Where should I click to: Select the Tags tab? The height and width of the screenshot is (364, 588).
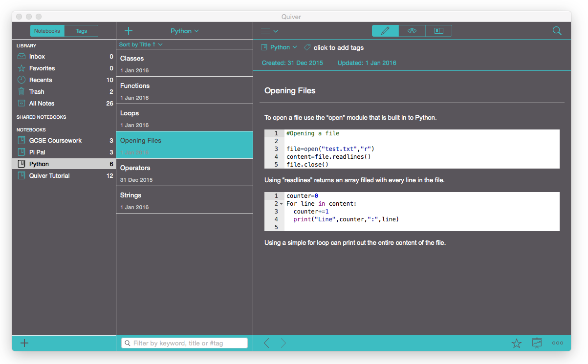(x=81, y=31)
